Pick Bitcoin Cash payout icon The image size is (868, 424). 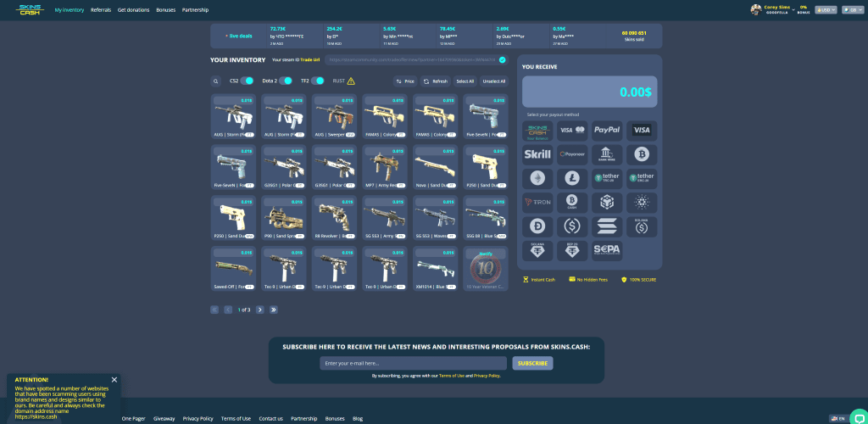(572, 203)
